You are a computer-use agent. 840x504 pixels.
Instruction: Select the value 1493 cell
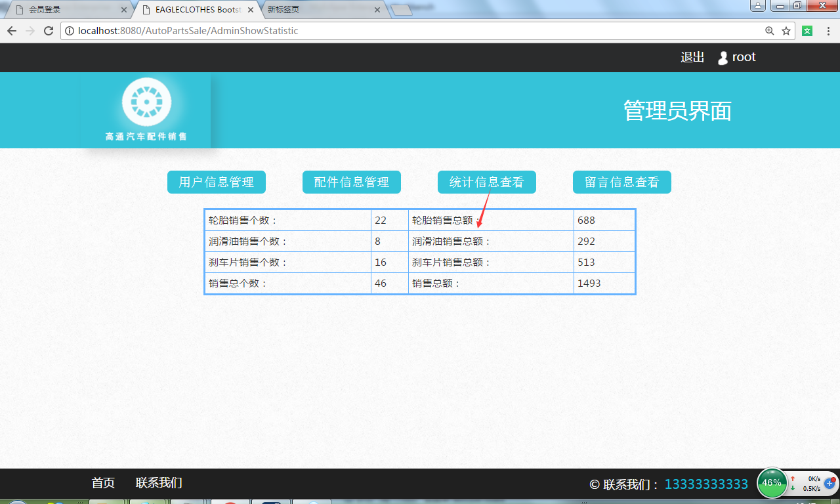pos(604,283)
